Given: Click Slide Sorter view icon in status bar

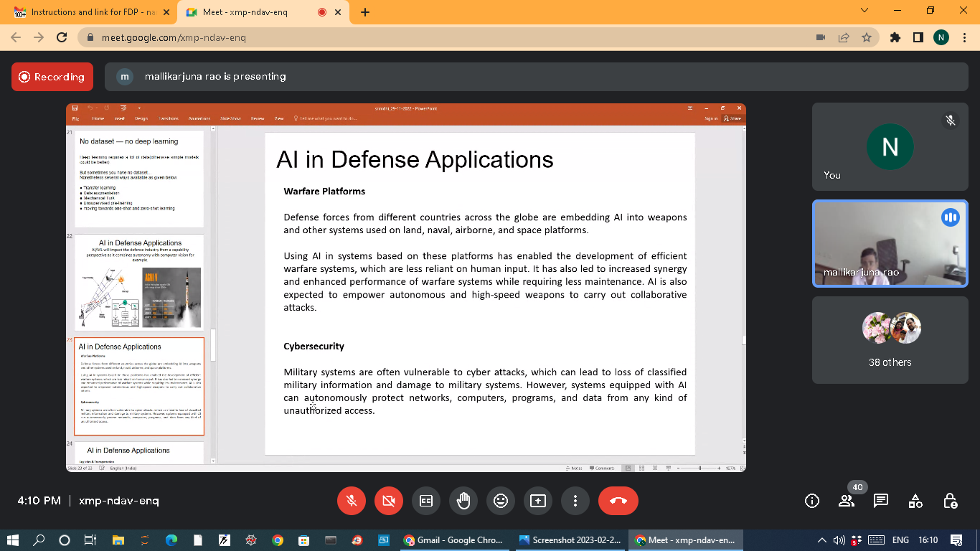Looking at the screenshot, I should tap(641, 468).
